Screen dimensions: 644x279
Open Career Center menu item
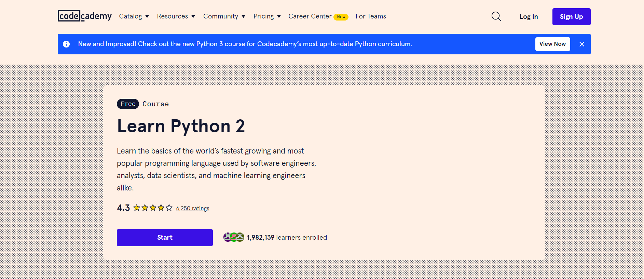pos(310,16)
